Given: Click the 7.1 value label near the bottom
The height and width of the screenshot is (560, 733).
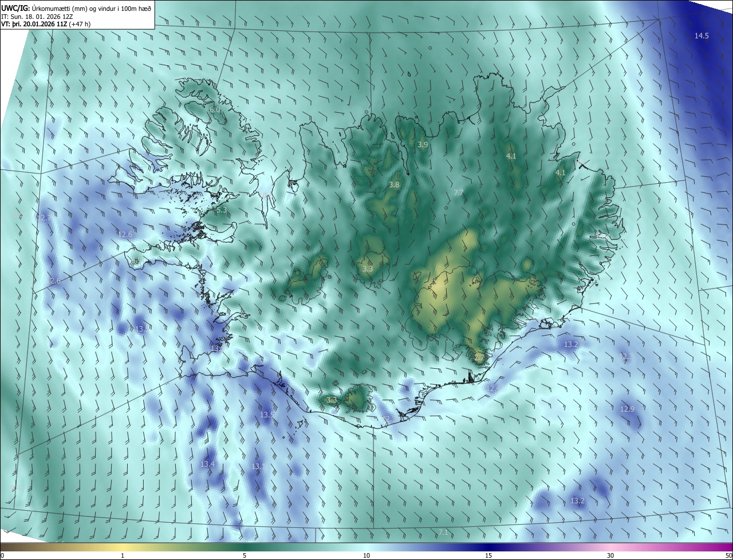Looking at the screenshot, I should tap(443, 533).
